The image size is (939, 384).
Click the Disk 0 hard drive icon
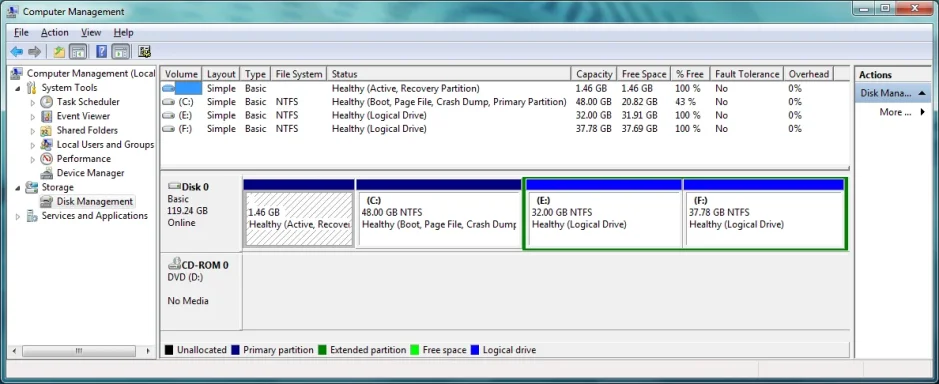(x=174, y=186)
